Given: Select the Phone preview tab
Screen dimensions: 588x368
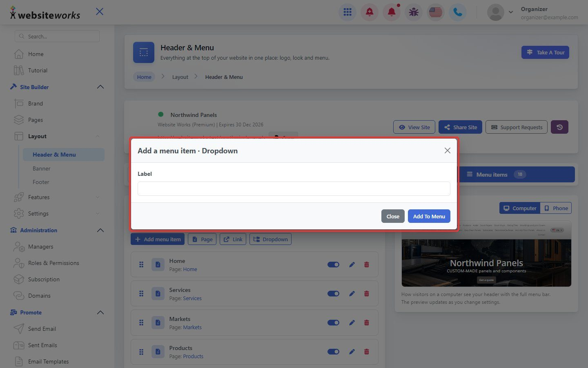Looking at the screenshot, I should coord(556,208).
